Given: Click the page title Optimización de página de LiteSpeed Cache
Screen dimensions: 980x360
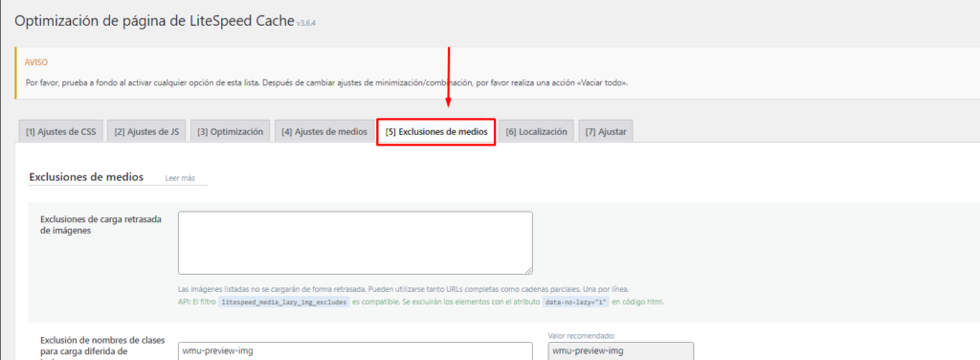Looking at the screenshot, I should 154,21.
